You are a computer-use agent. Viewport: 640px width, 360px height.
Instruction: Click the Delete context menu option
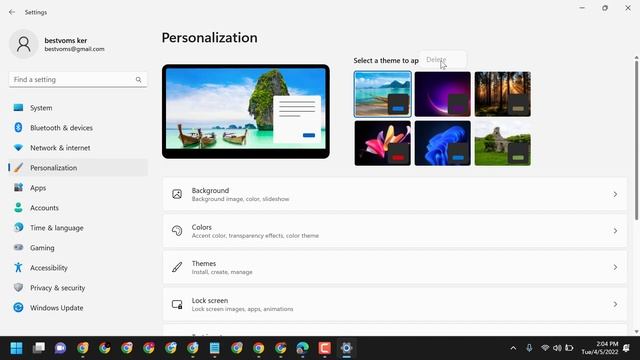click(x=443, y=60)
